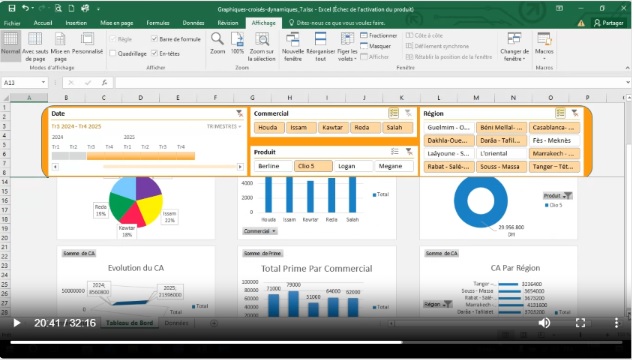Toggle Fès - Meknès region item

point(554,141)
